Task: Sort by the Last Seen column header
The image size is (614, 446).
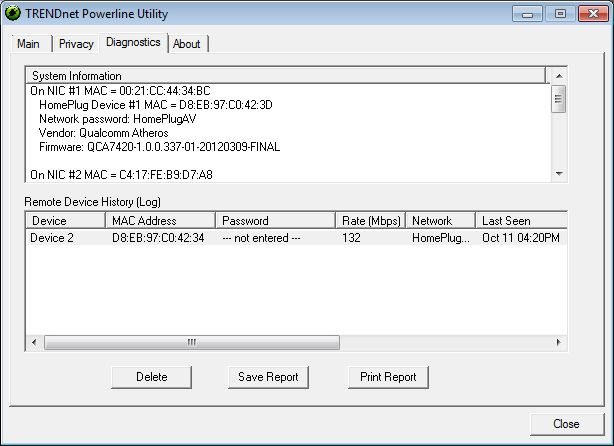Action: coord(522,220)
